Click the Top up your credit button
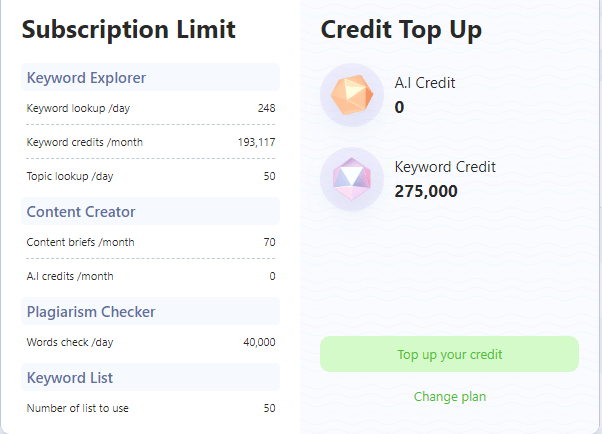The height and width of the screenshot is (434, 602). coord(449,354)
